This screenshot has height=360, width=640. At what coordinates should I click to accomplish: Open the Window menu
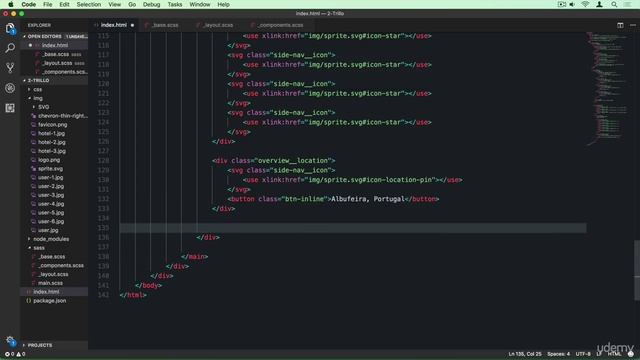200,4
